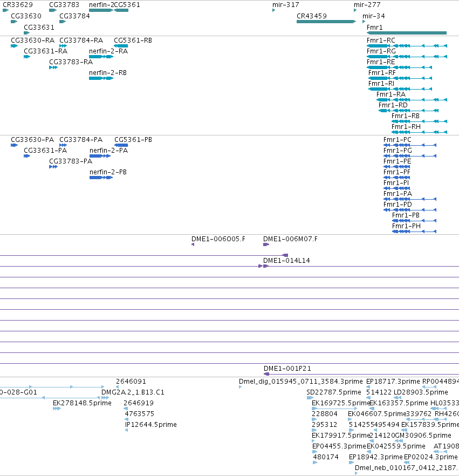Select the Fmr1-RI transcript label
This screenshot has width=459, height=476.
381,84
